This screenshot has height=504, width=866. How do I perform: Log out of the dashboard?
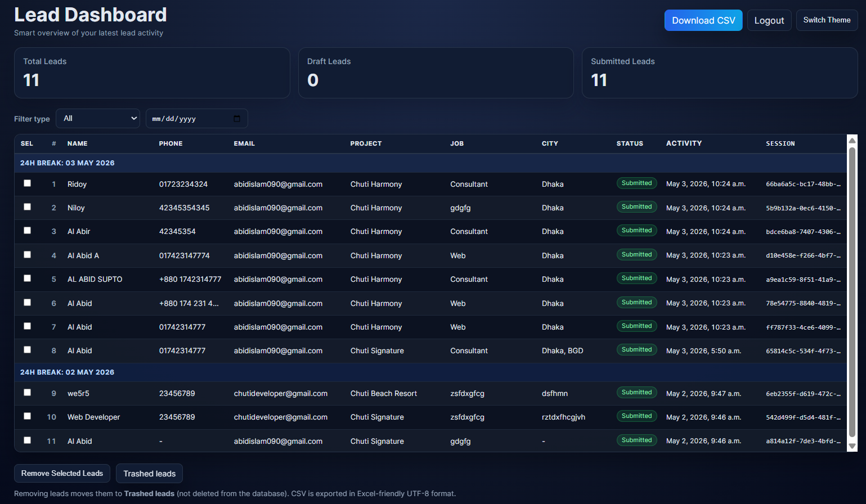point(769,20)
